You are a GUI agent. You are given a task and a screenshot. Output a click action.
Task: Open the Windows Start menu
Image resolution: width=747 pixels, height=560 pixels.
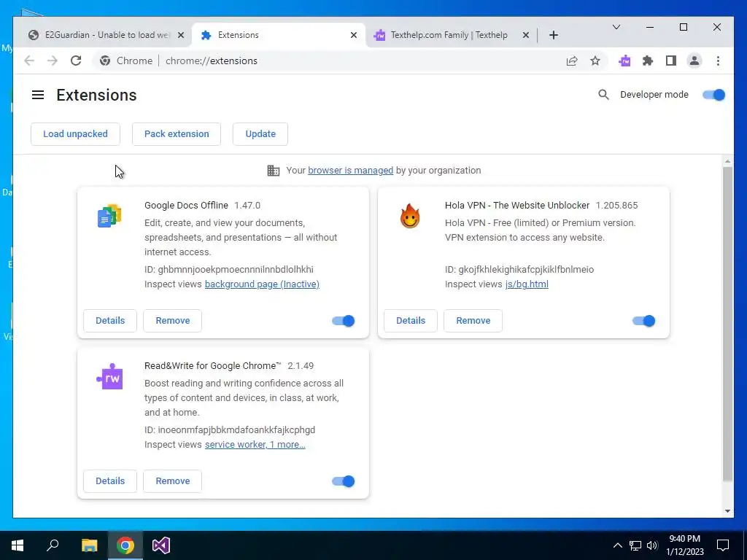coord(18,545)
